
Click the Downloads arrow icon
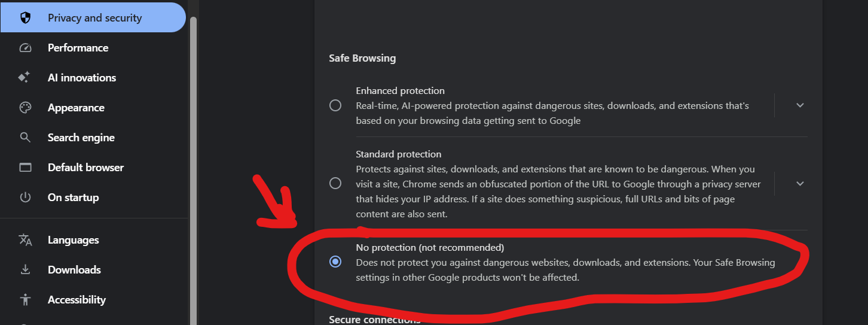pos(25,270)
